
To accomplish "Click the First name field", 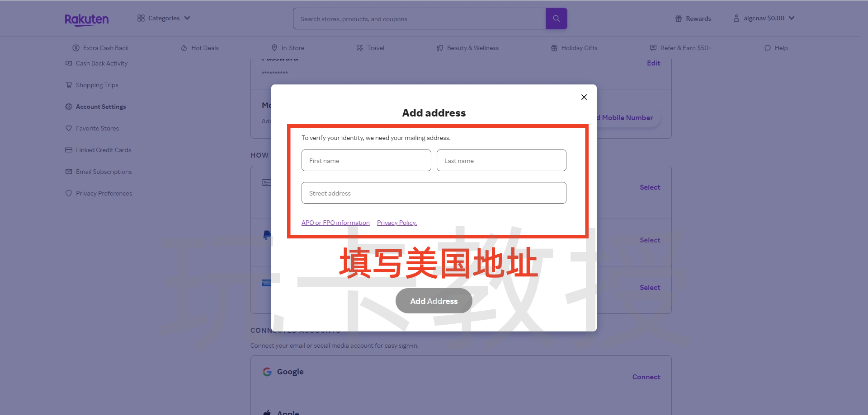I will (366, 161).
